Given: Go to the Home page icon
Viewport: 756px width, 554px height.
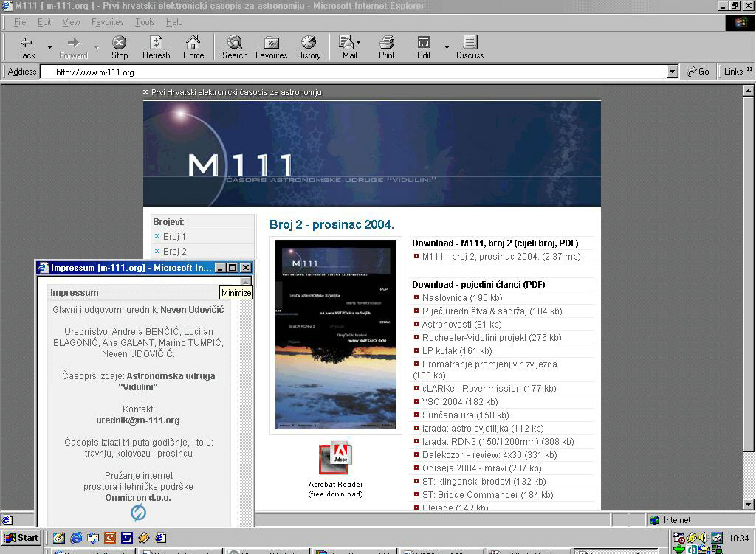Looking at the screenshot, I should click(193, 47).
